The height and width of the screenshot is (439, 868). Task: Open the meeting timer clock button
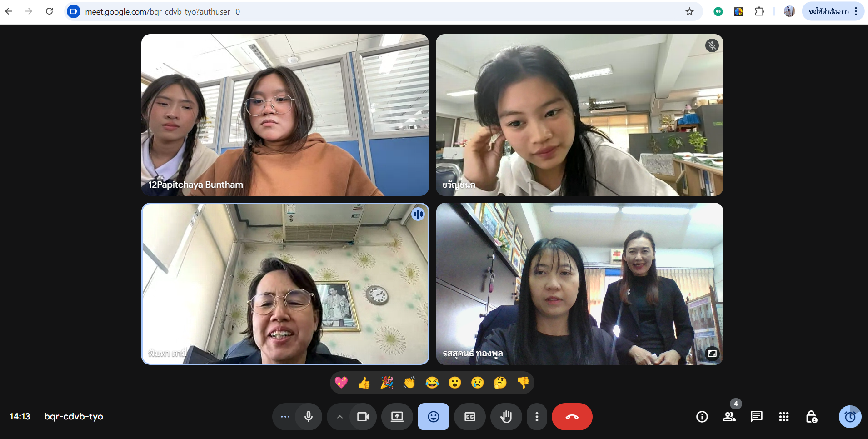coord(850,417)
